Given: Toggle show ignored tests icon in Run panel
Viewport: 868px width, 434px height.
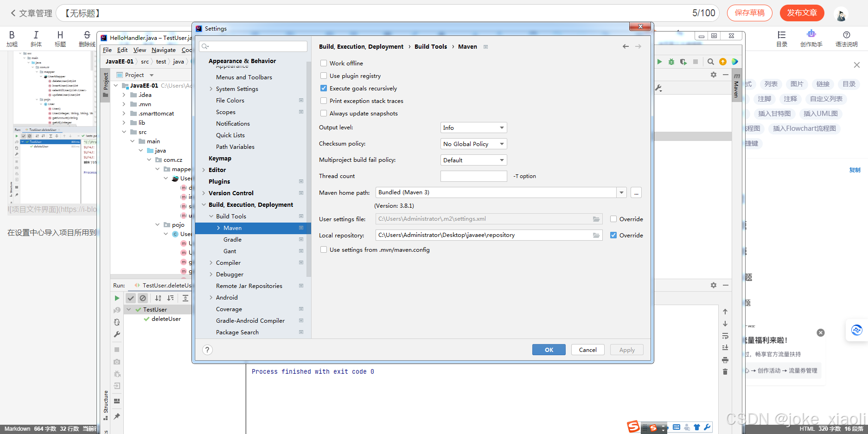Looking at the screenshot, I should tap(143, 298).
